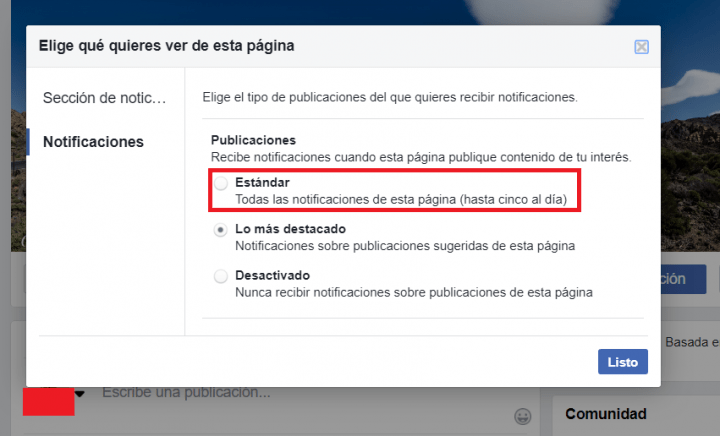The image size is (720, 436).
Task: Open the Sección de noticias tab
Action: tap(105, 98)
